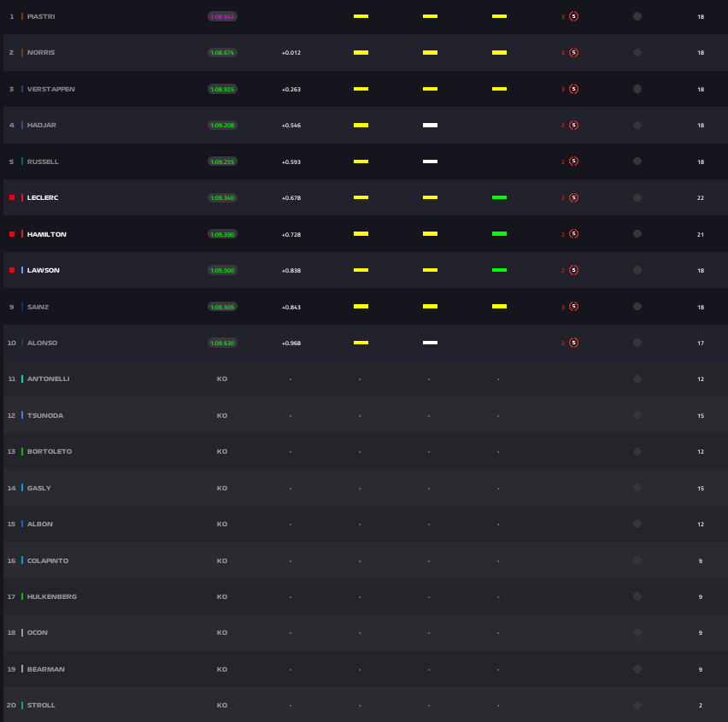728x722 pixels.
Task: Click the grey status dot in Bearman's row
Action: click(x=637, y=669)
